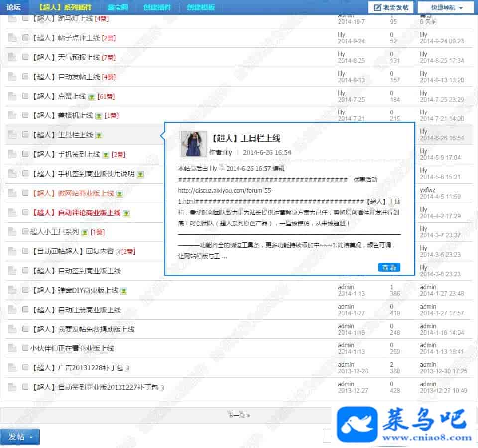Viewport: 478px width, 448px height.
Task: Tick the checkbox for 帖子点评上线 thread
Action: [x=25, y=38]
